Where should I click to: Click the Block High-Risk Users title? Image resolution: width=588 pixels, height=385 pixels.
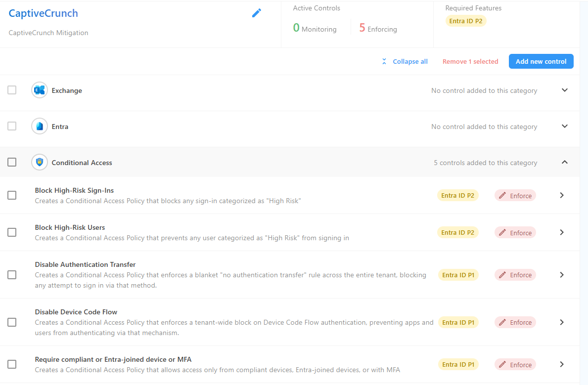coord(70,227)
